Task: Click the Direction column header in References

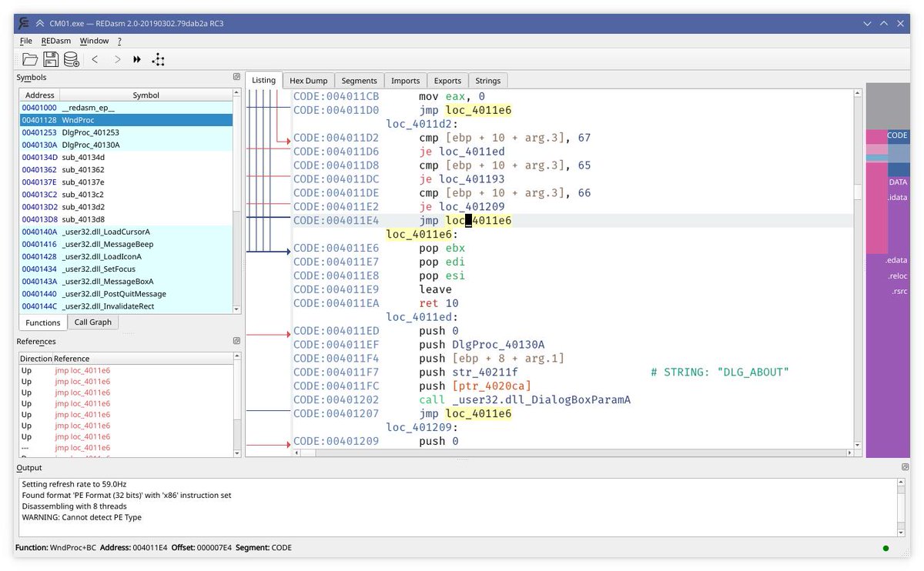Action: coord(36,359)
